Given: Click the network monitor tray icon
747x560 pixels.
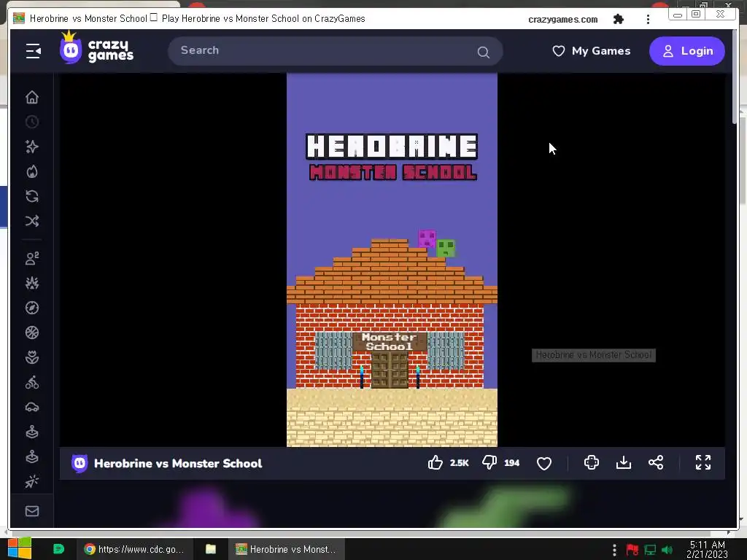Looking at the screenshot, I should [650, 550].
